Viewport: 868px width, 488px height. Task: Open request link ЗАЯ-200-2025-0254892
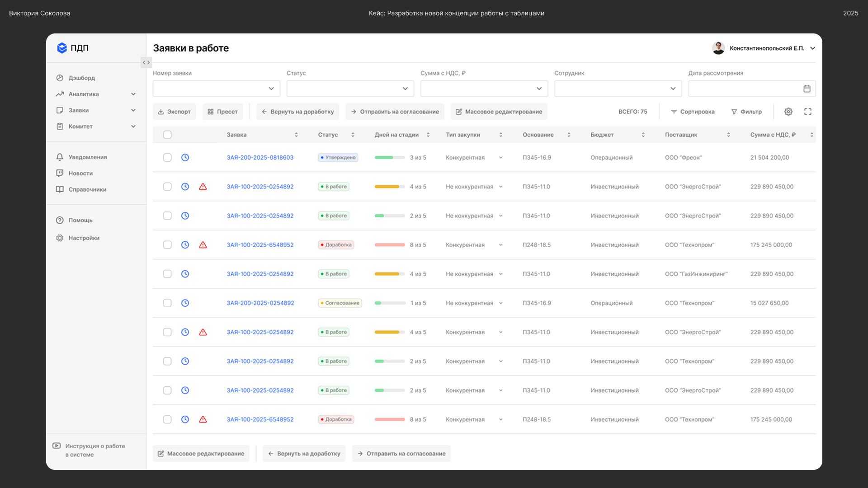click(260, 303)
